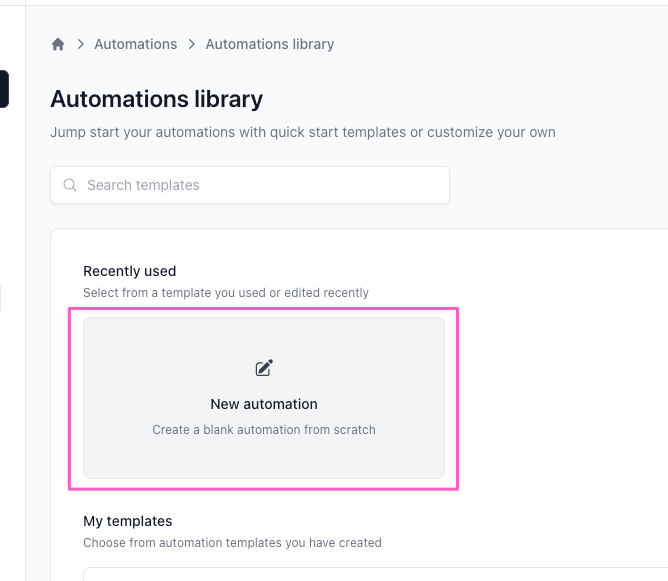Click the Automations library page heading
Screen dimensions: 668x581
click(156, 99)
